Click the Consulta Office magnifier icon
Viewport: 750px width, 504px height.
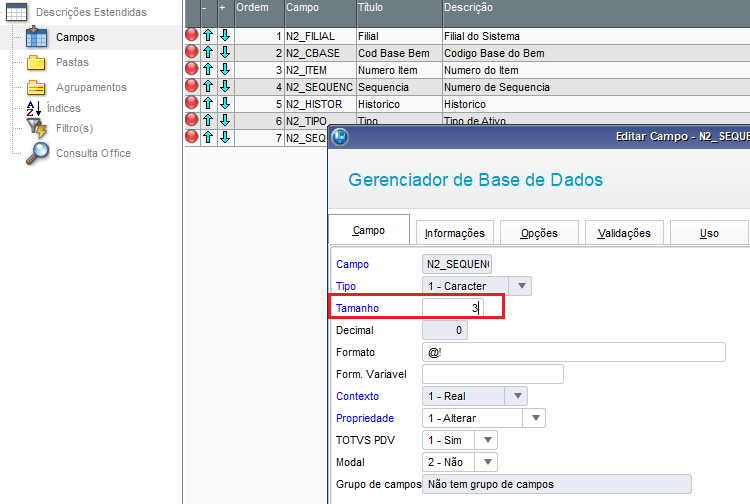click(x=37, y=153)
